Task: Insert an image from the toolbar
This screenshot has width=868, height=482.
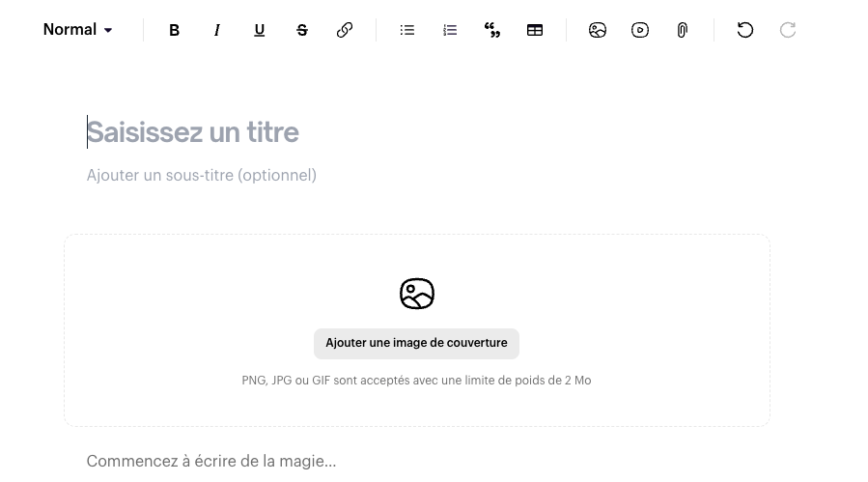Action: [x=598, y=30]
